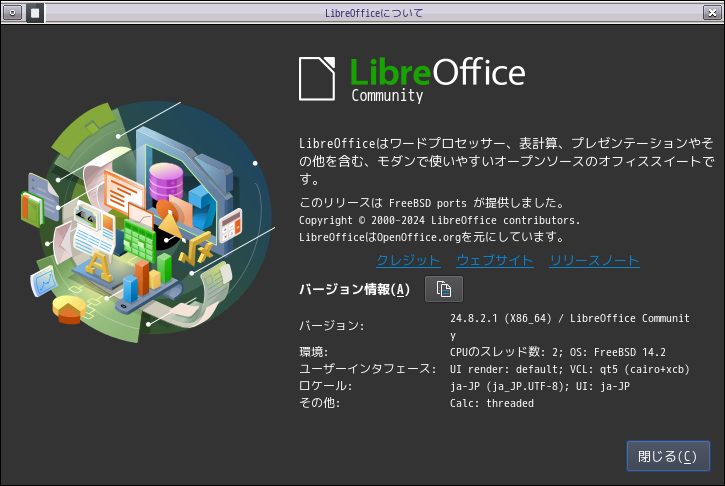Click the ユーザーインタフェース: label
The width and height of the screenshot is (725, 486).
368,369
